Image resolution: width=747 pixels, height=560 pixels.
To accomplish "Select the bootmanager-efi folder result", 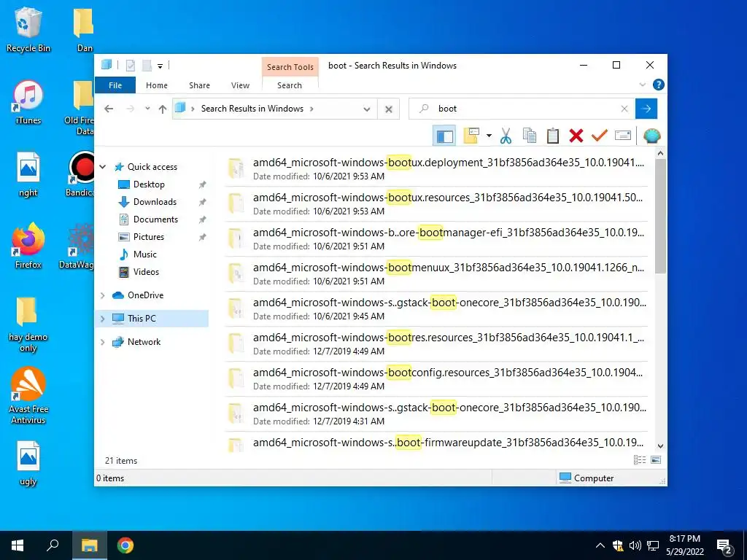I will point(436,239).
